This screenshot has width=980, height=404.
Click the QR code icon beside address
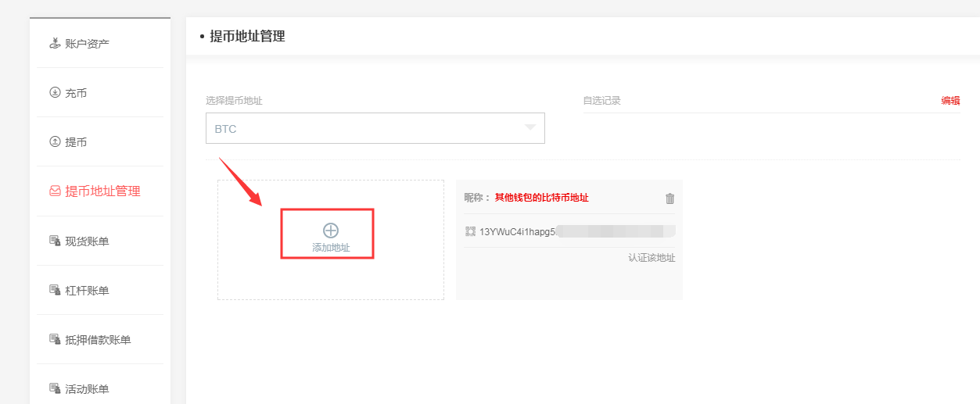[470, 231]
